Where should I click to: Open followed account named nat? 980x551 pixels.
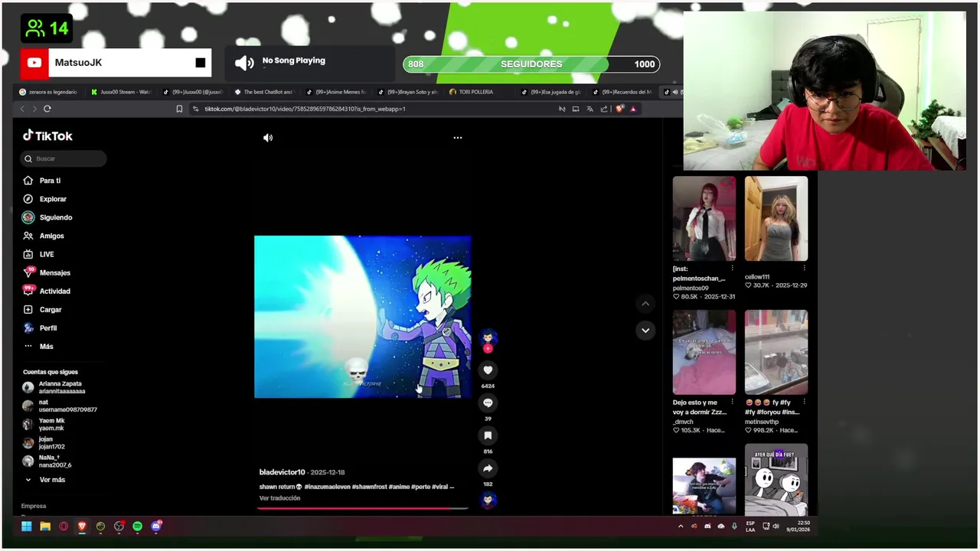(x=60, y=406)
